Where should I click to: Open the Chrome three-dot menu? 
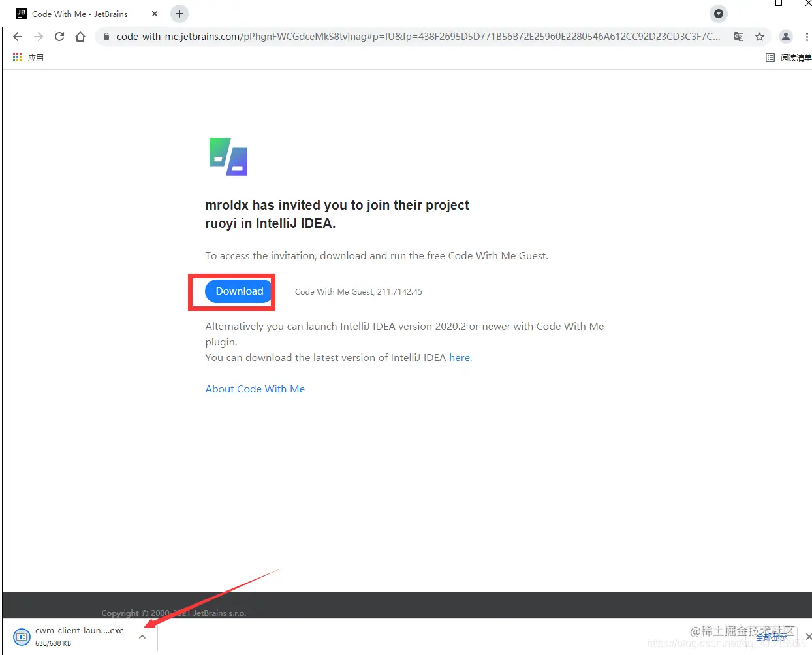coord(807,37)
